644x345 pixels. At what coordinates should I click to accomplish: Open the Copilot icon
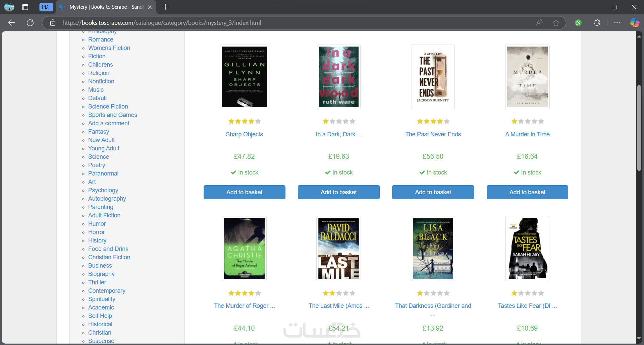click(635, 23)
